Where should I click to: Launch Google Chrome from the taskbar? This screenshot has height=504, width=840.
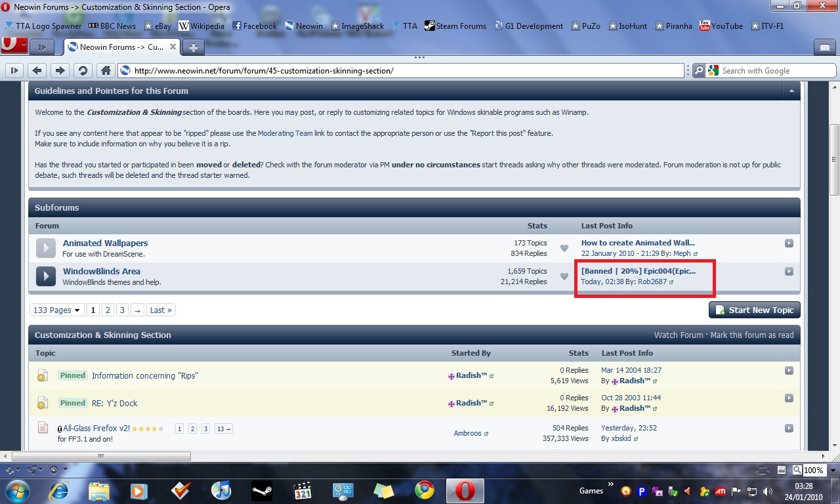click(x=425, y=491)
